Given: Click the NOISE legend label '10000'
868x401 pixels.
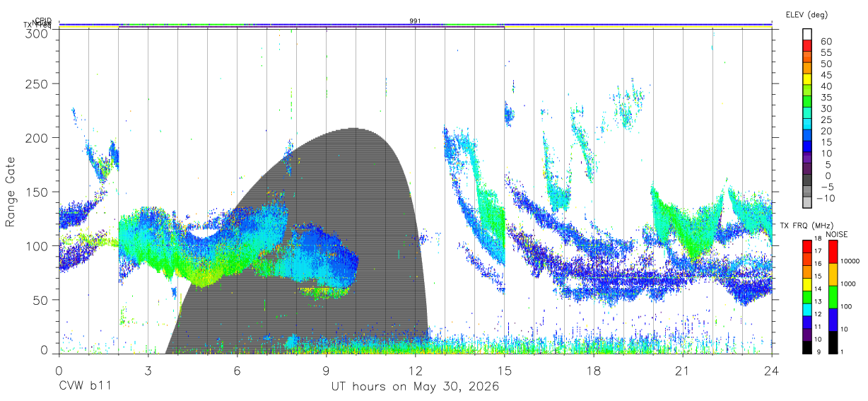Looking at the screenshot, I should (x=850, y=262).
